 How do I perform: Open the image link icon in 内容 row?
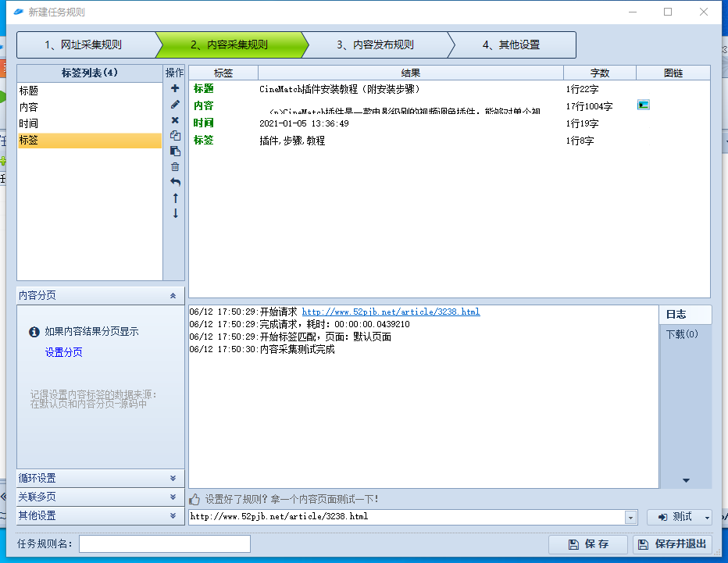click(643, 105)
